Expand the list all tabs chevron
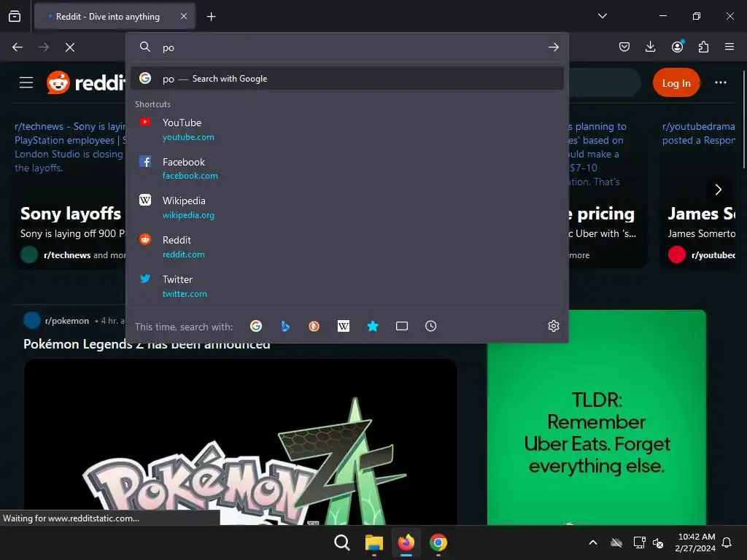Image resolution: width=747 pixels, height=560 pixels. point(602,16)
